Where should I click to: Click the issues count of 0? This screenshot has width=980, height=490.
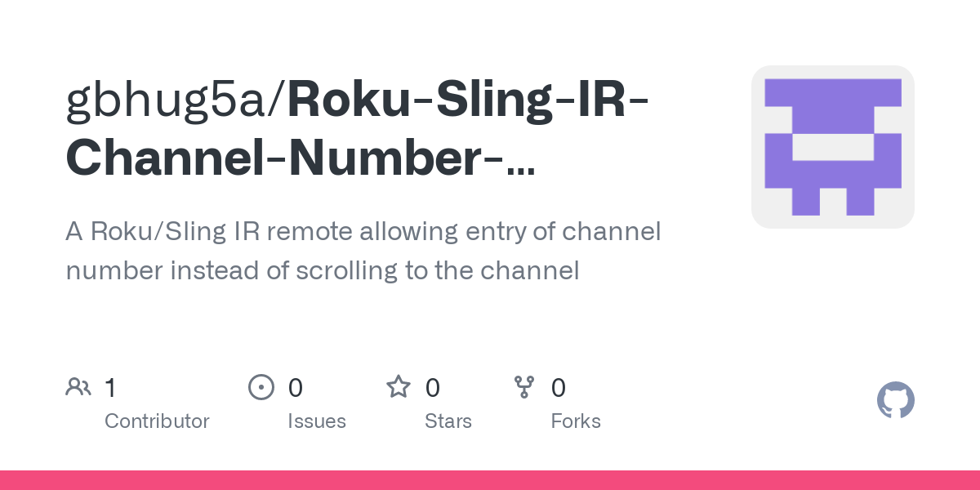[x=295, y=388]
